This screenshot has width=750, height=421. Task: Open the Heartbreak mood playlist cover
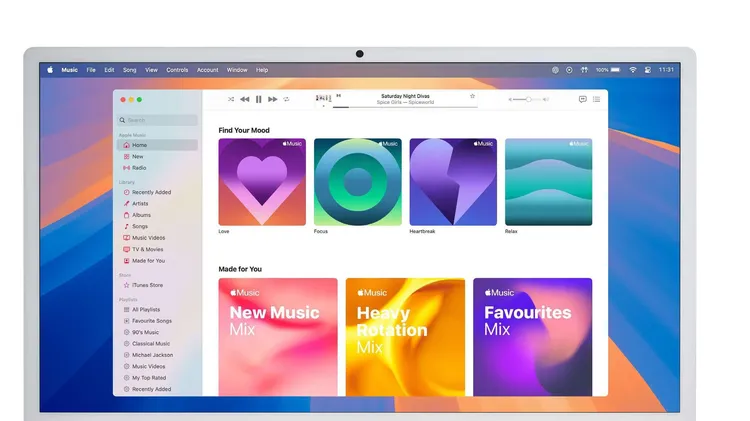(x=453, y=182)
